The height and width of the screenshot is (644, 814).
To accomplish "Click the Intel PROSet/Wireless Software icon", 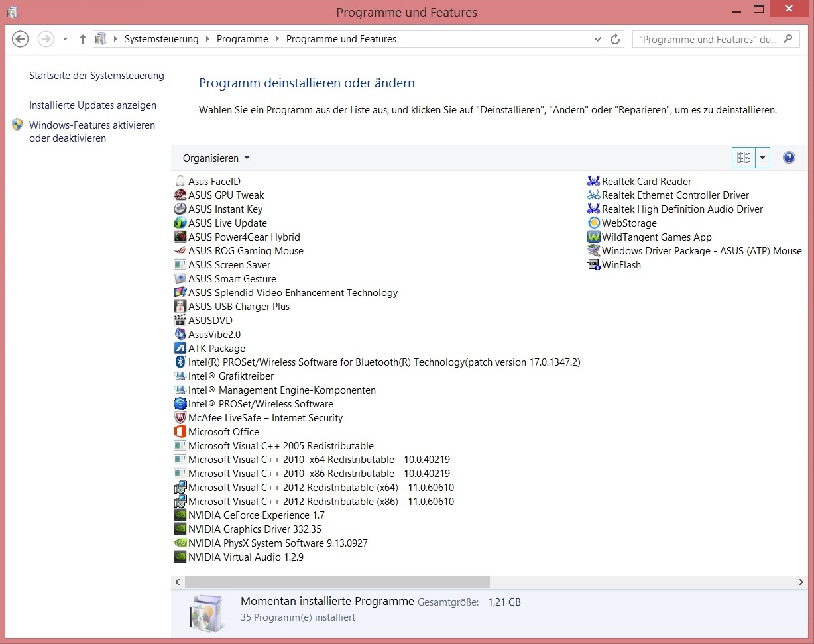I will pos(180,403).
